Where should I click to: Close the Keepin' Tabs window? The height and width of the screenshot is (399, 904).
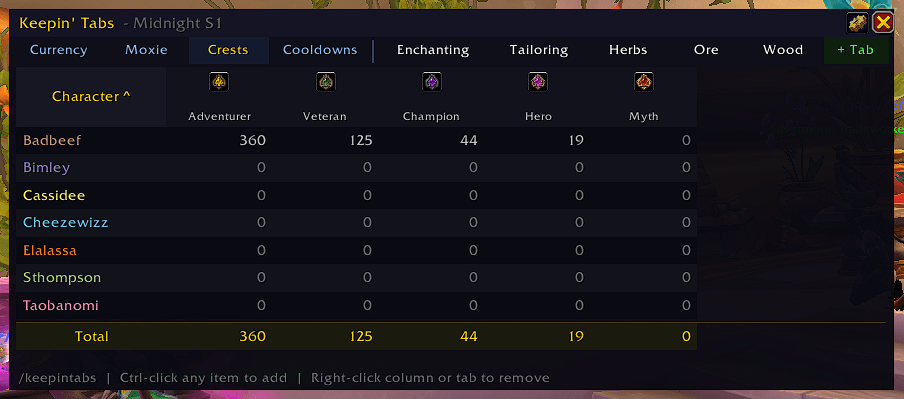[883, 23]
